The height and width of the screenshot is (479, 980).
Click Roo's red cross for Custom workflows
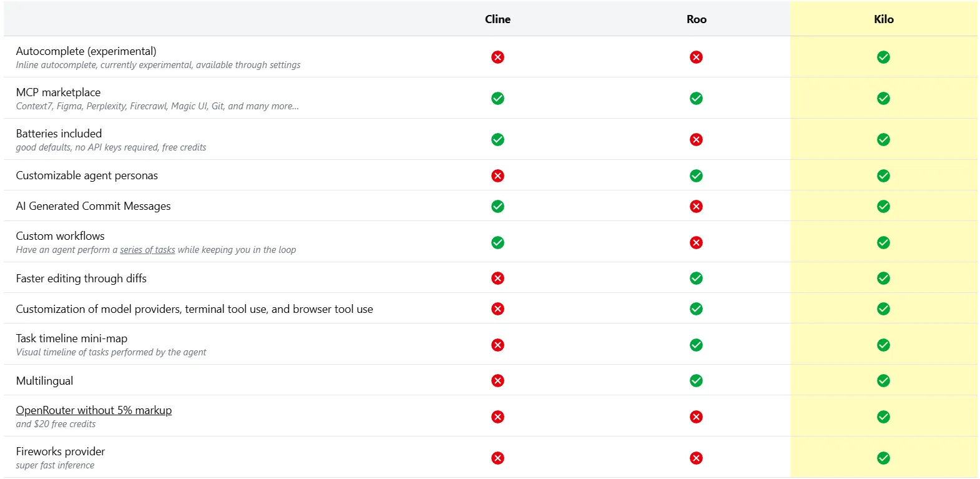pos(696,242)
